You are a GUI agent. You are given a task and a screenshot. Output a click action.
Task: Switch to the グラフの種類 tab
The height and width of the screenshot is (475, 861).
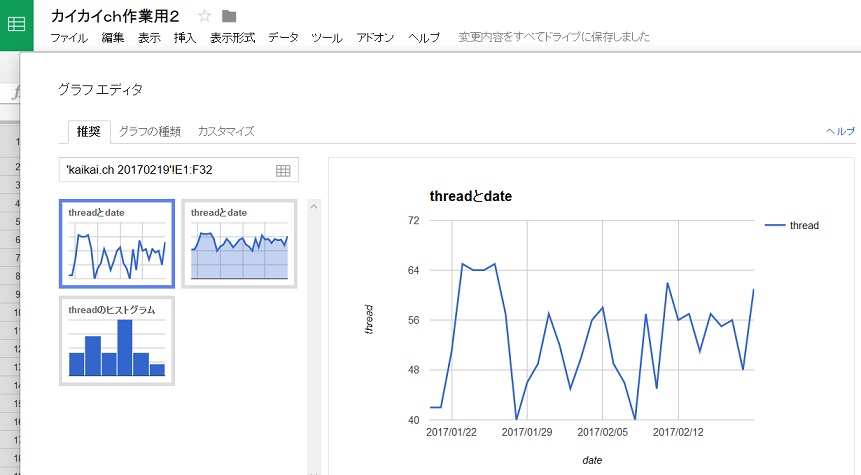coord(150,131)
